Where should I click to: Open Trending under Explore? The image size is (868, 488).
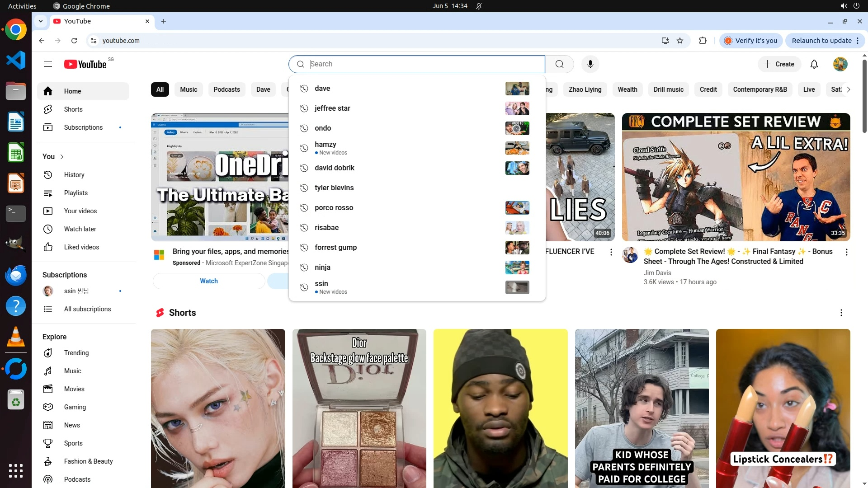[76, 353]
